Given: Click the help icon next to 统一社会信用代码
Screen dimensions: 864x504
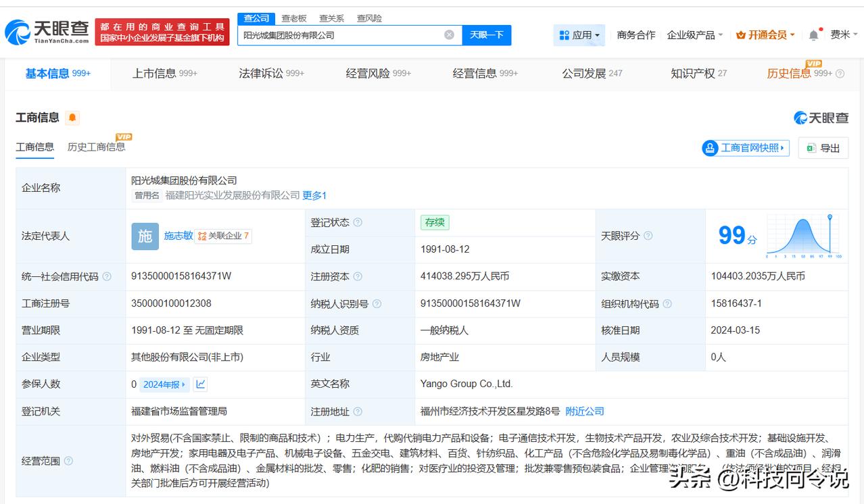Looking at the screenshot, I should coord(107,276).
